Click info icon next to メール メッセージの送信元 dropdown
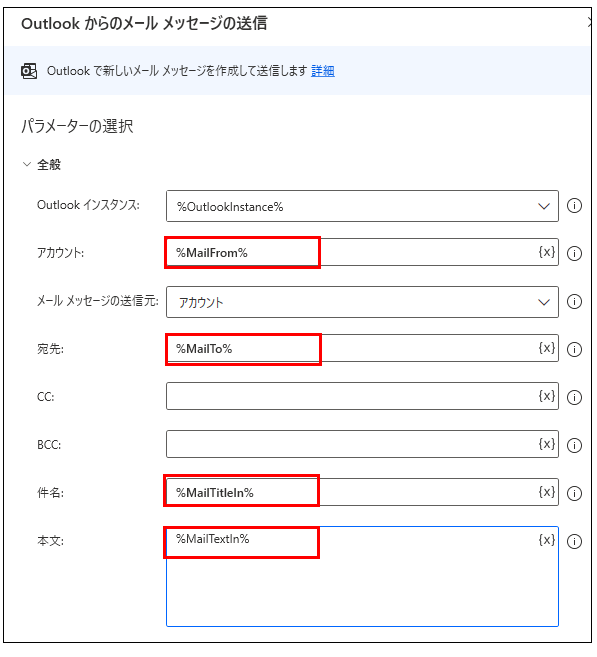The height and width of the screenshot is (657, 597). pos(574,301)
